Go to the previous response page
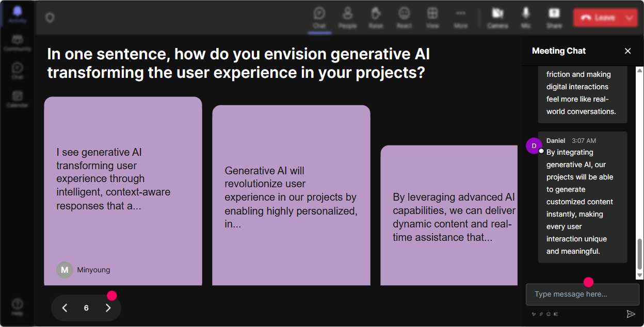This screenshot has width=644, height=327. point(65,308)
